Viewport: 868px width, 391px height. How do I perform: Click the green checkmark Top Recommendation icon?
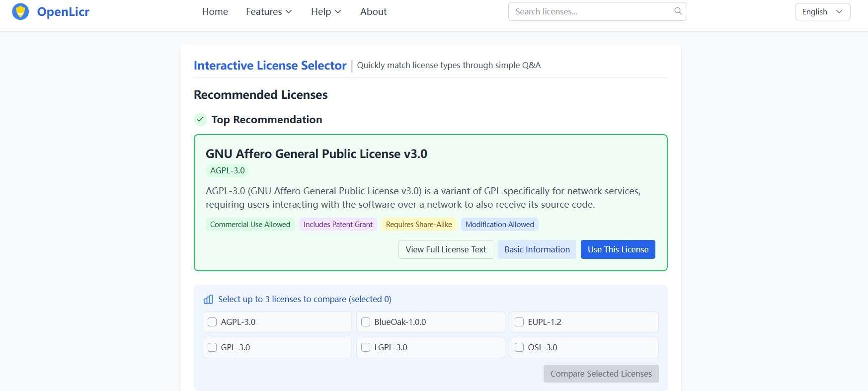pos(200,119)
